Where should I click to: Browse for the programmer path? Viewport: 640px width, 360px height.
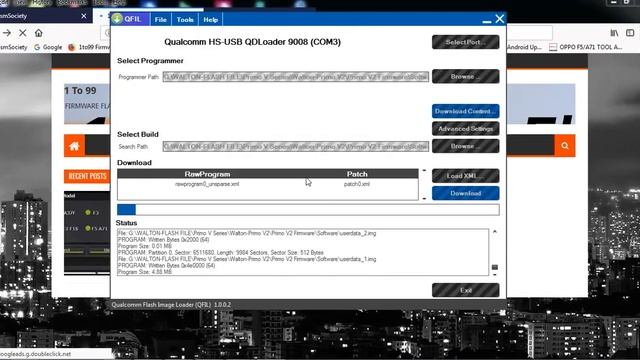[465, 76]
